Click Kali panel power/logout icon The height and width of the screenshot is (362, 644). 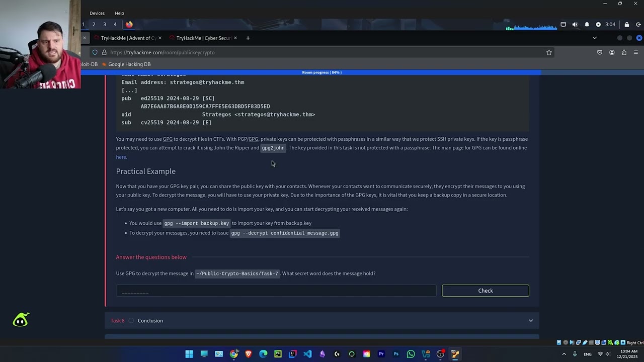638,24
